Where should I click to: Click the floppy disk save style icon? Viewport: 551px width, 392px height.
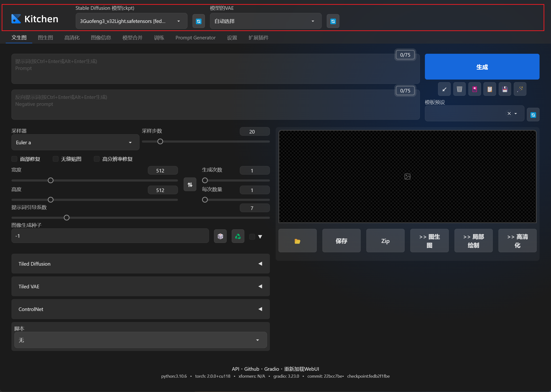click(x=504, y=89)
